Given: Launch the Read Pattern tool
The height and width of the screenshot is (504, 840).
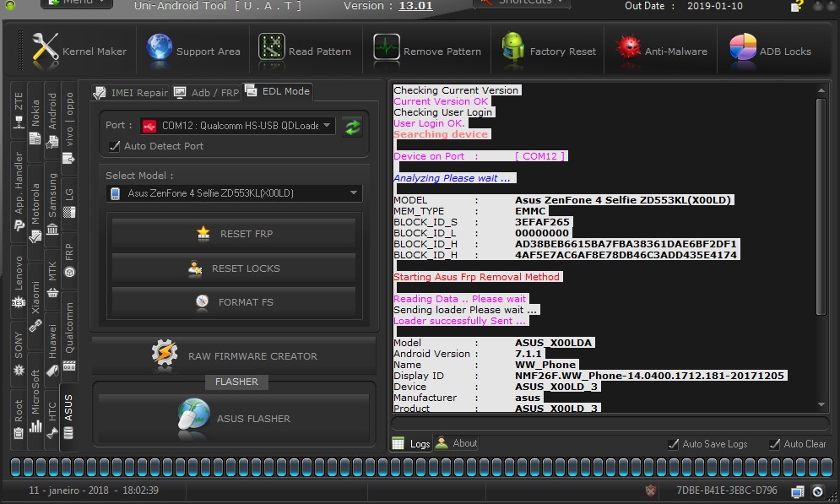Looking at the screenshot, I should pyautogui.click(x=305, y=51).
